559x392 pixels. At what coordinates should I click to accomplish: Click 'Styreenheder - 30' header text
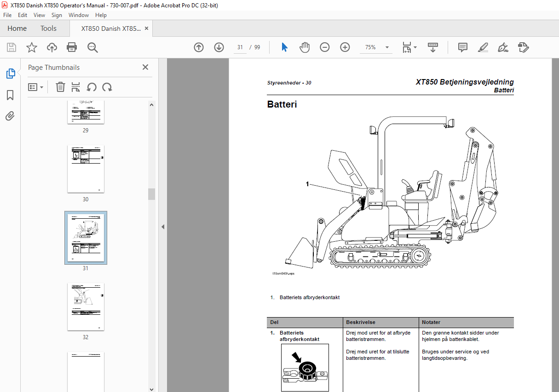(289, 83)
